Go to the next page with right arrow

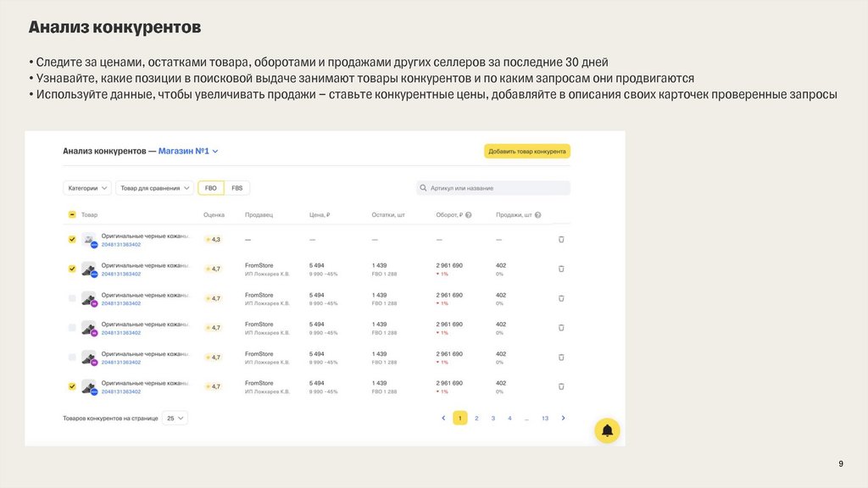[x=563, y=418]
